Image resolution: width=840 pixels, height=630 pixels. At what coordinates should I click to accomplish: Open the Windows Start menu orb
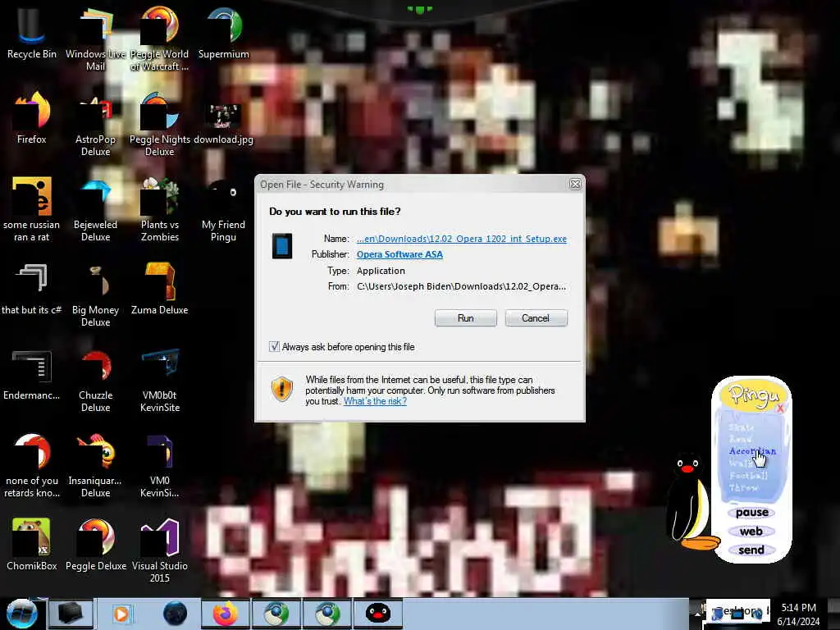coord(22,614)
